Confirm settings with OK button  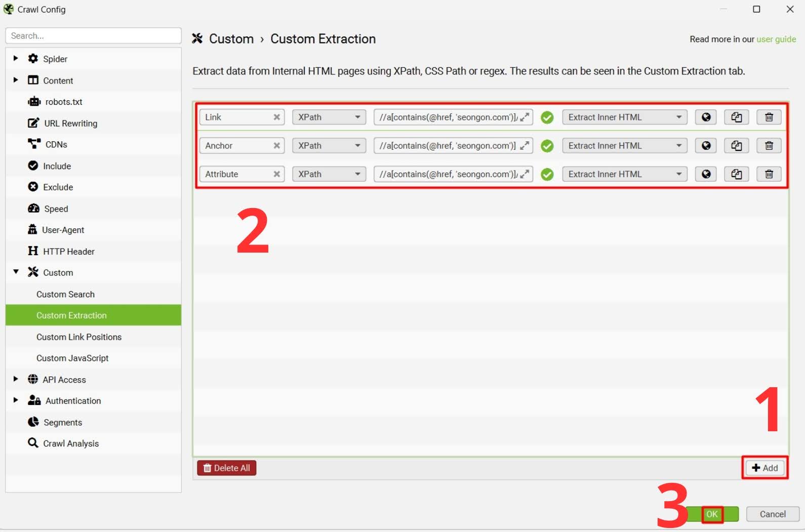pos(712,514)
